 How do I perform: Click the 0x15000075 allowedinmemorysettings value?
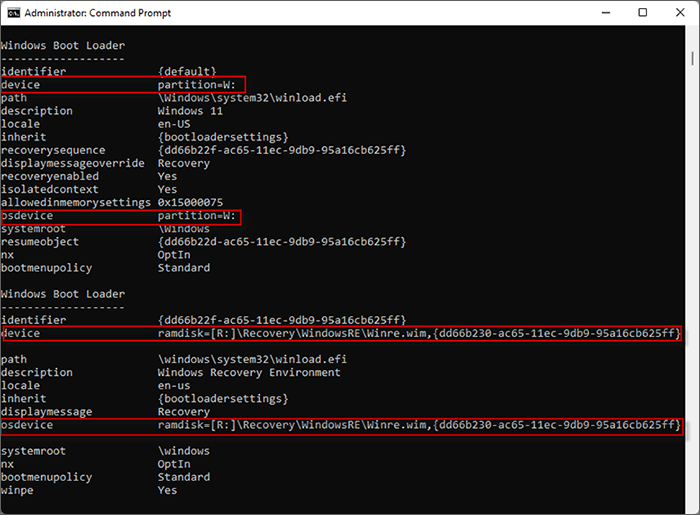coord(191,202)
